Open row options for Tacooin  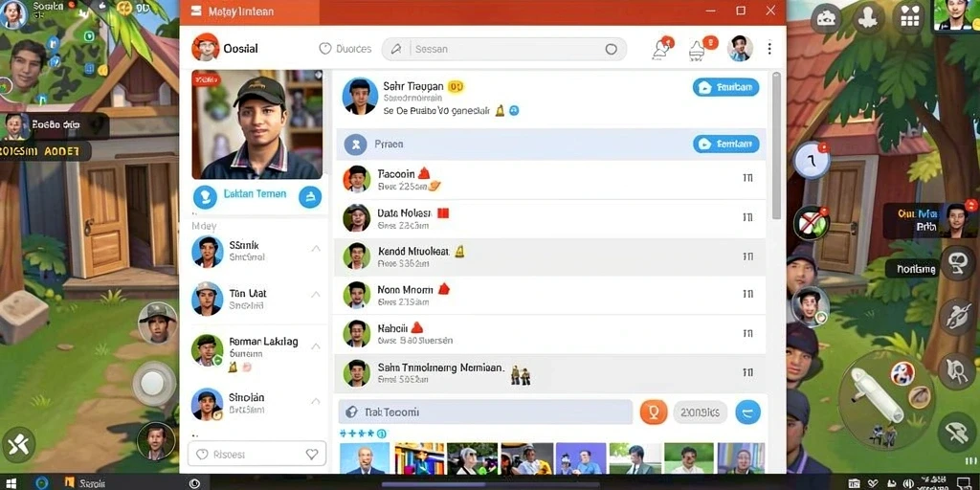coord(747,179)
